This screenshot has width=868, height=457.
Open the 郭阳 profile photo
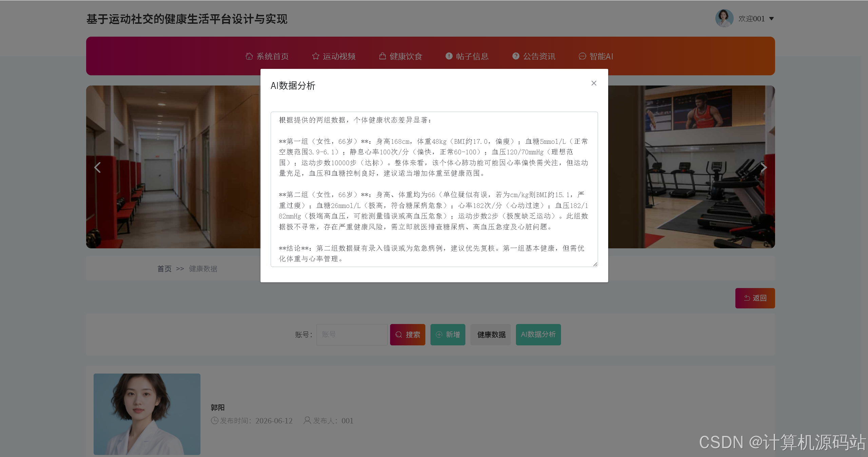147,414
